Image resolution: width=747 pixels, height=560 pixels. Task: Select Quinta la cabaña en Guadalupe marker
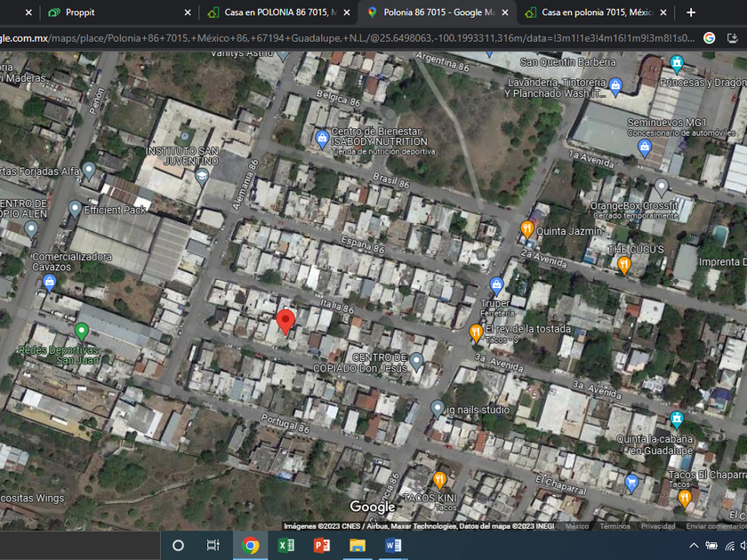coord(677,420)
